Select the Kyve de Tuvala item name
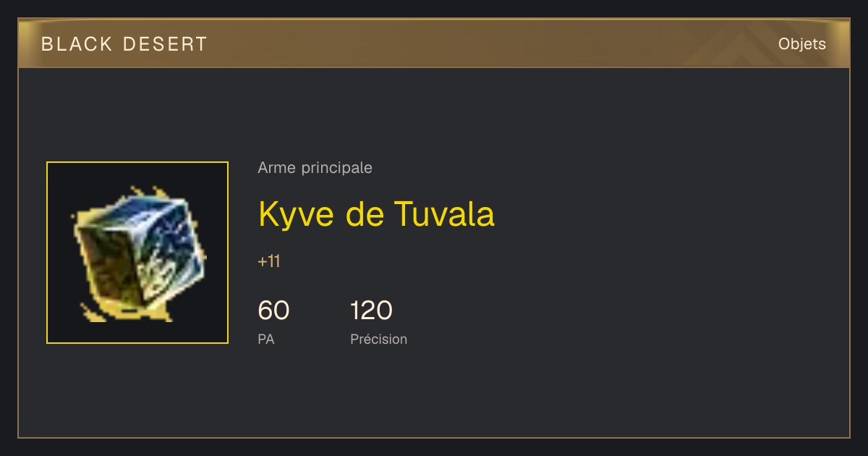This screenshot has width=868, height=456. (376, 214)
